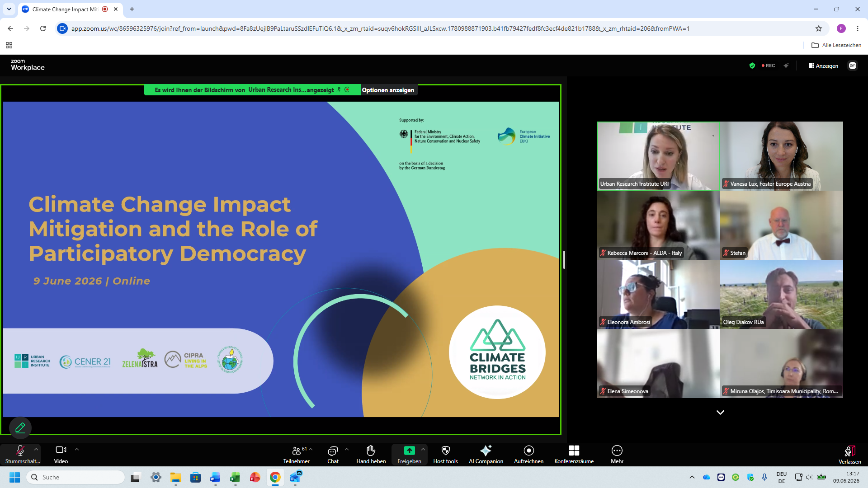Open a new Chrome tab
868x488 pixels.
(132, 9)
